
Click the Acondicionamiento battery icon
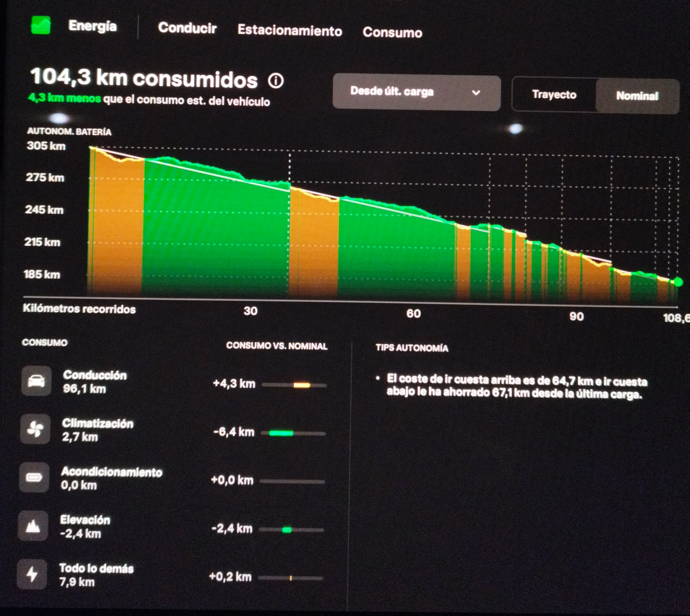(34, 478)
